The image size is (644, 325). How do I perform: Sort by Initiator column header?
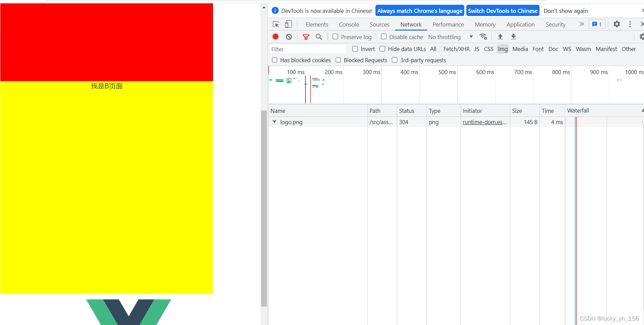(485, 111)
